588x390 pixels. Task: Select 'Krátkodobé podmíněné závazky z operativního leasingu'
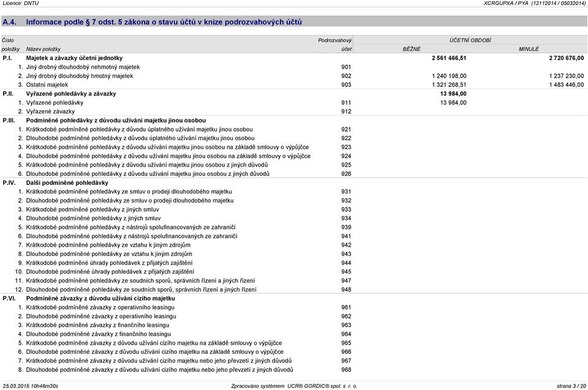(x=100, y=307)
